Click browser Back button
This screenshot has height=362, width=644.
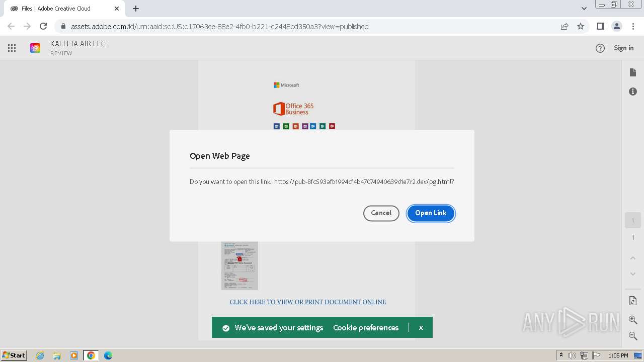11,27
